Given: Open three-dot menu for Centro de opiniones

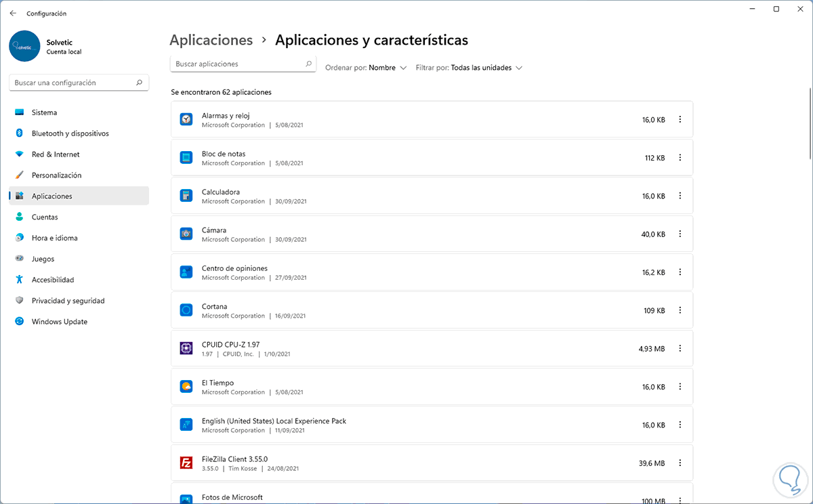Looking at the screenshot, I should click(x=680, y=272).
